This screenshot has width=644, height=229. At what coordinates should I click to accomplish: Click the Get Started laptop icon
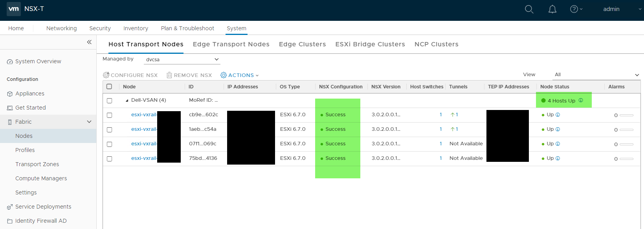tap(10, 108)
